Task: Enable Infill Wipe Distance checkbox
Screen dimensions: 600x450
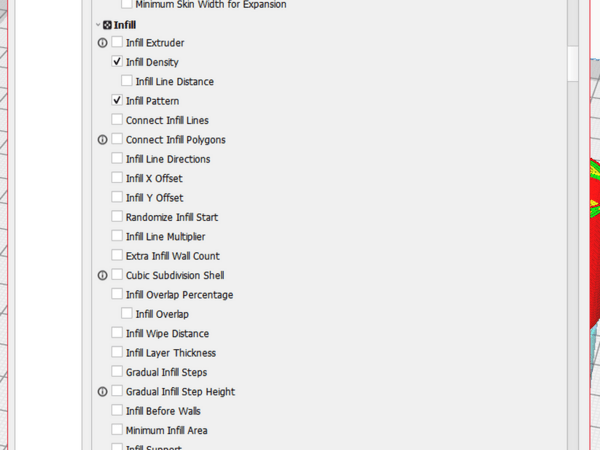Action: tap(117, 333)
